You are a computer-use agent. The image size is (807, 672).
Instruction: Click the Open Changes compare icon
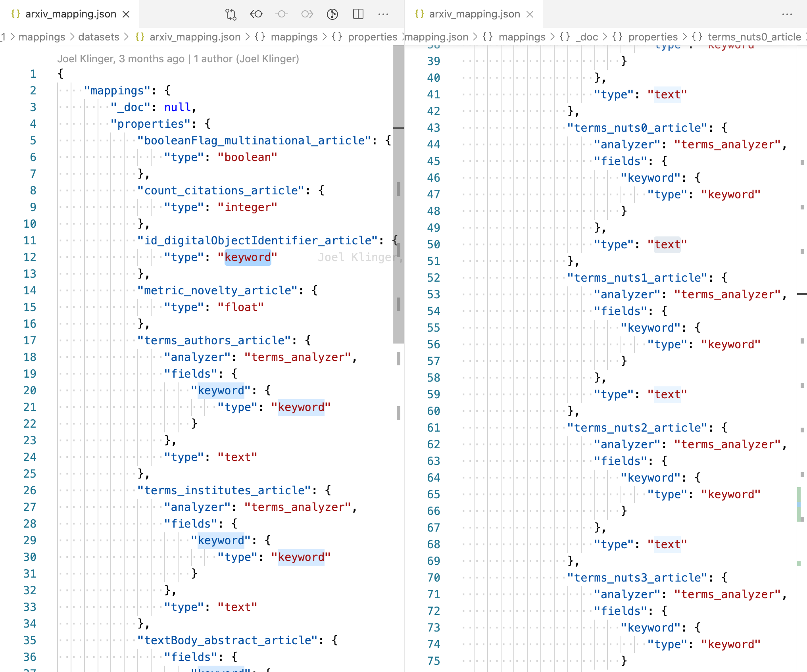(x=231, y=14)
